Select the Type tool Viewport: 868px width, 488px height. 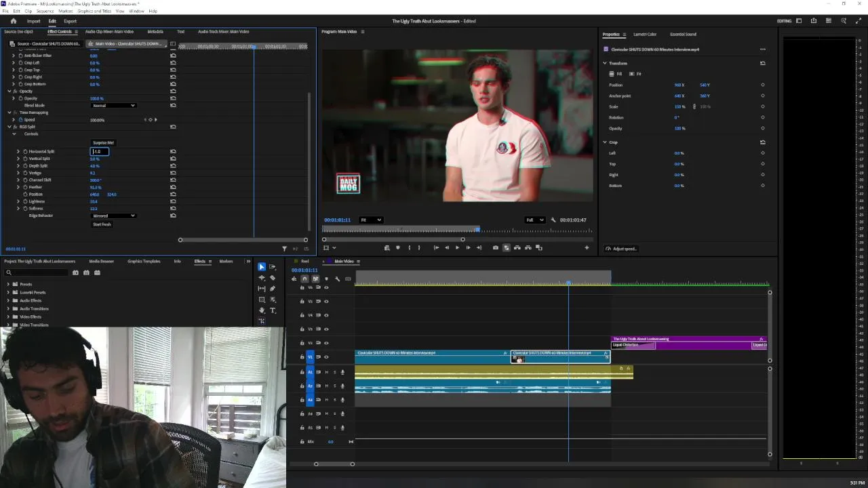(x=273, y=310)
